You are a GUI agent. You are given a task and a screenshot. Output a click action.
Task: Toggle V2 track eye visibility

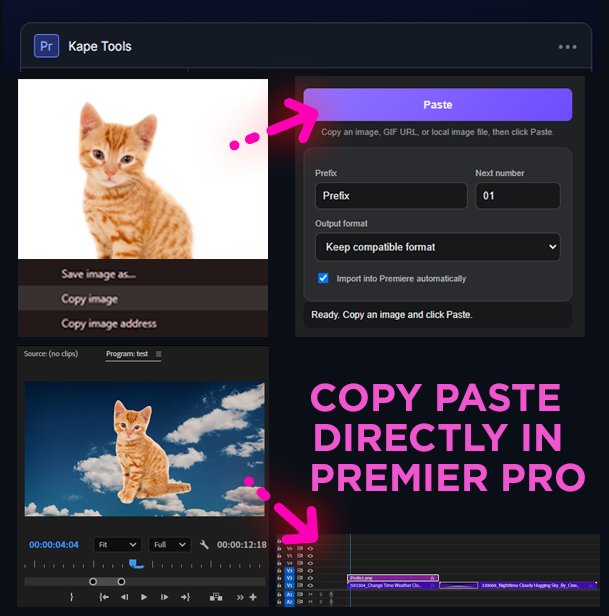pos(310,578)
